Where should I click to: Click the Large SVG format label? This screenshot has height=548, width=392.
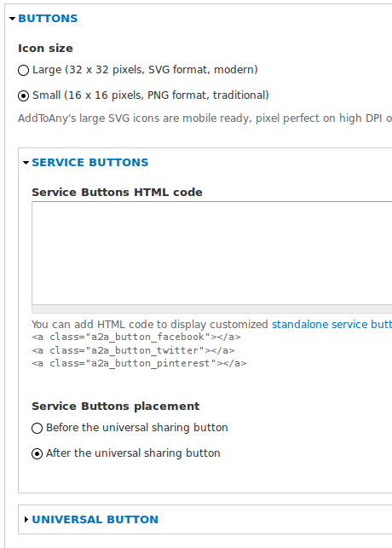145,70
